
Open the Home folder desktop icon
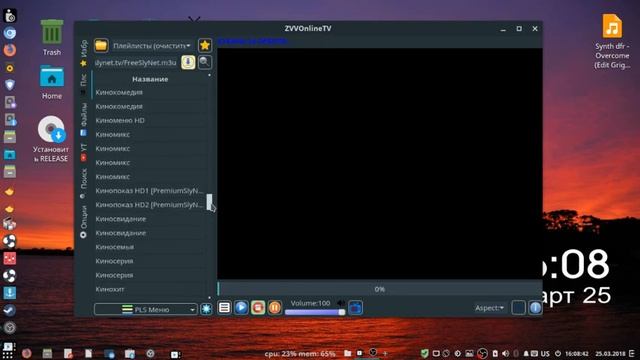point(52,82)
